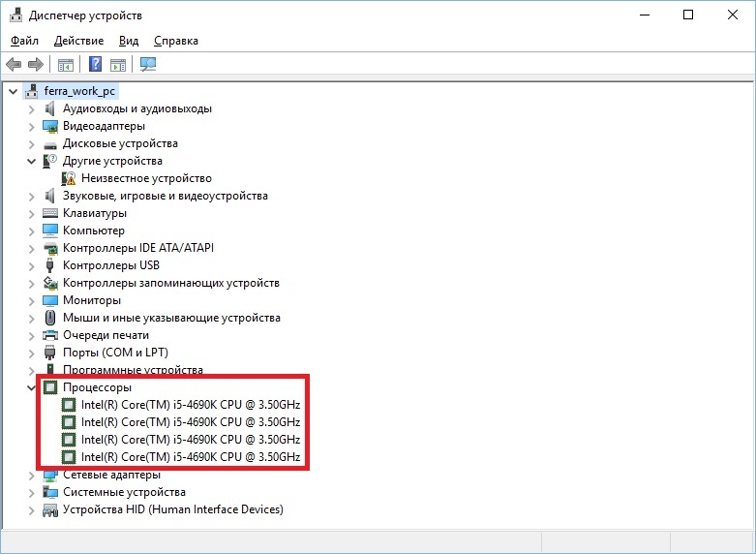Click the Дисковые устройства drive icon
The image size is (756, 554).
[49, 144]
